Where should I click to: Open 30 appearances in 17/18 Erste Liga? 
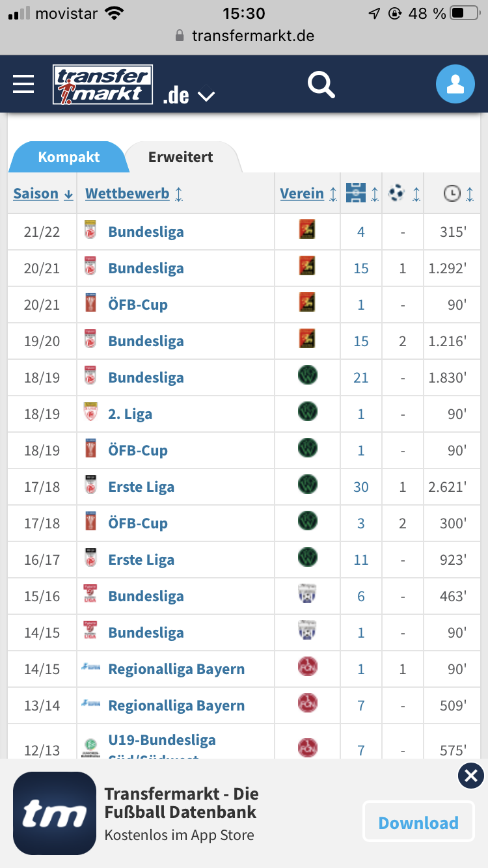[x=361, y=487]
